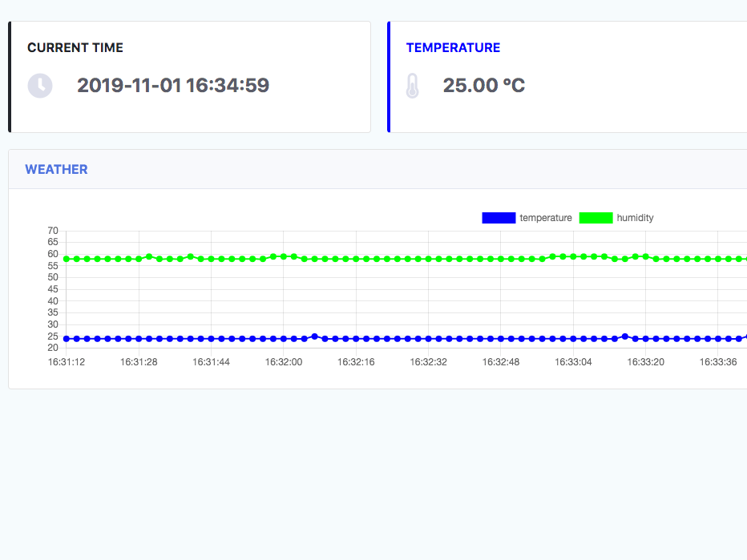This screenshot has width=747, height=560.
Task: Click the blue color swatch in the legend
Action: pos(498,217)
